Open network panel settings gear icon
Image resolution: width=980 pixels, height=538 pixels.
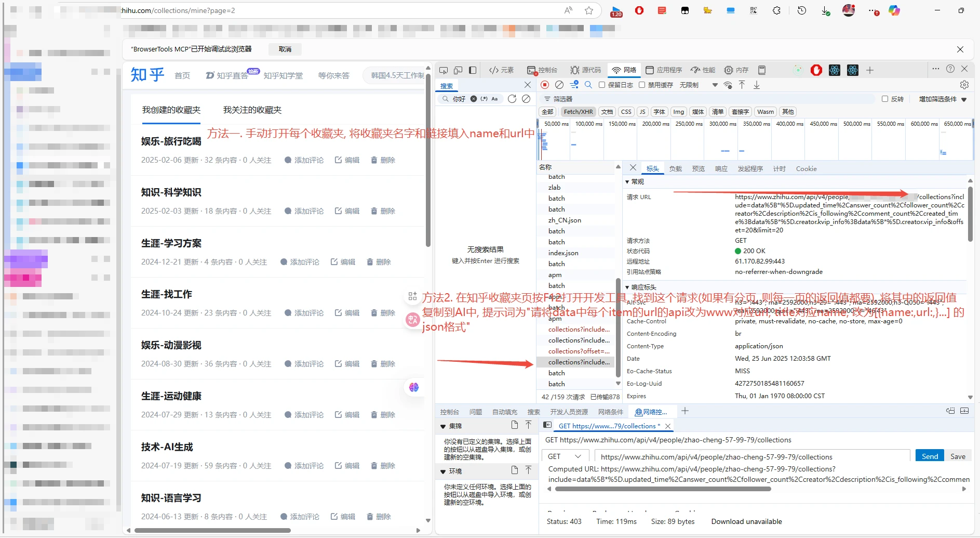pyautogui.click(x=964, y=85)
